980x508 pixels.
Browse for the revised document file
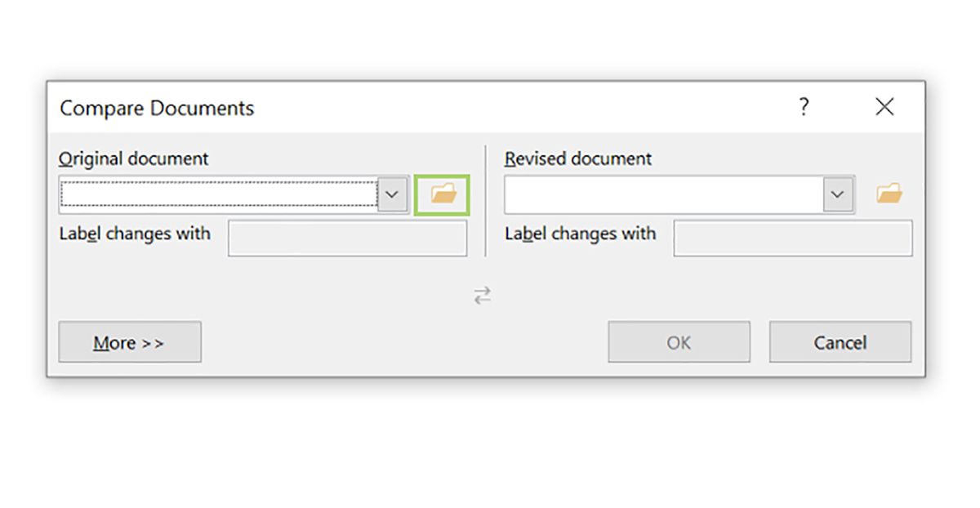pos(891,193)
